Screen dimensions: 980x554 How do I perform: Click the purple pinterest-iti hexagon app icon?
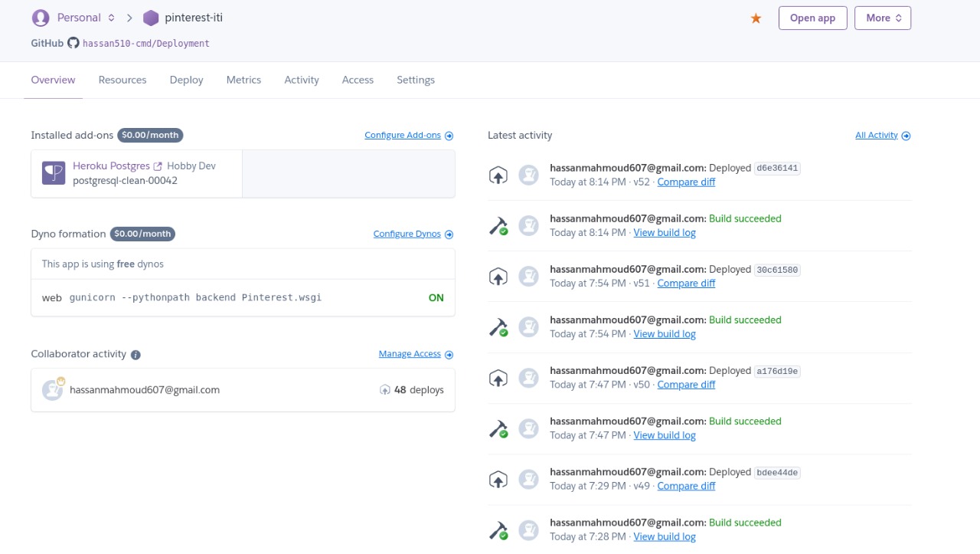151,18
